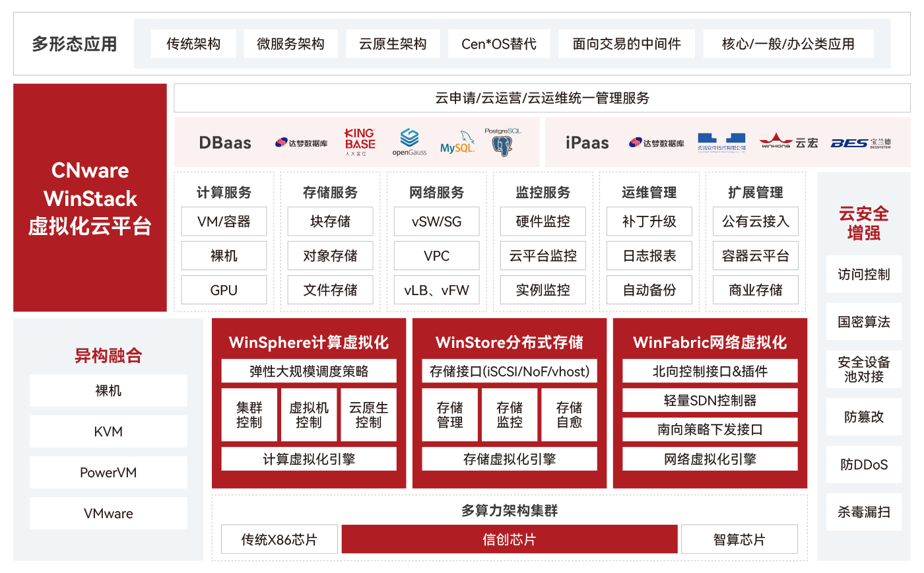Click the 裸机 box under 异构融合
Screen dimensions: 924x573
(108, 390)
